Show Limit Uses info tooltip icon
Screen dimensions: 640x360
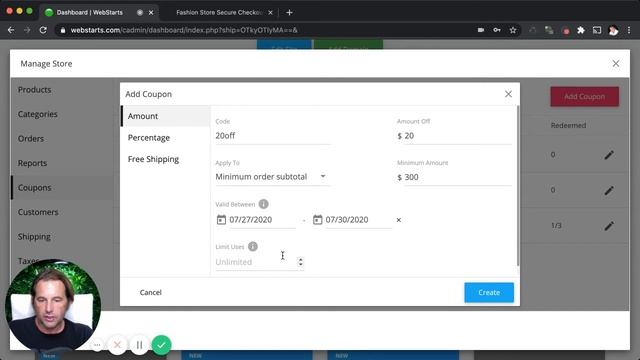point(253,247)
